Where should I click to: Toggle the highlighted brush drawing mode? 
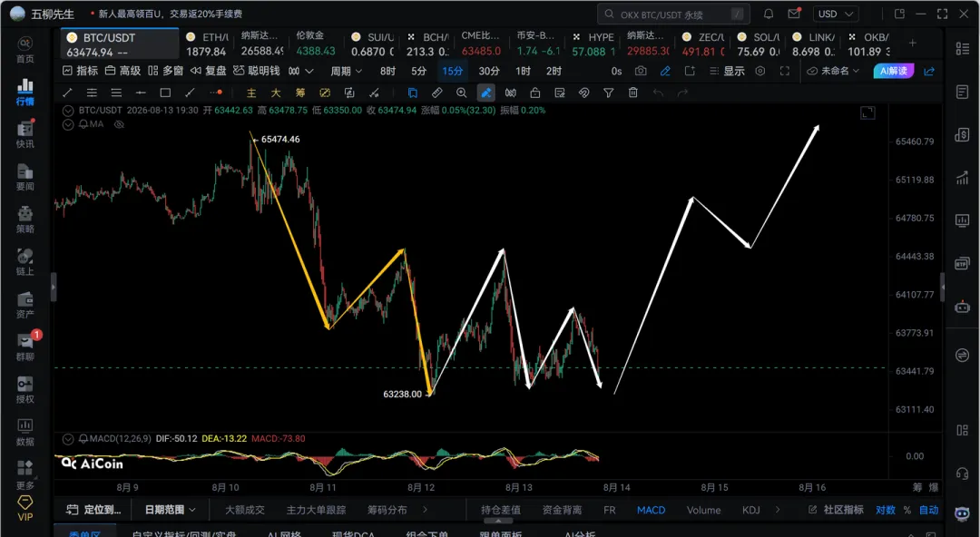(x=485, y=93)
